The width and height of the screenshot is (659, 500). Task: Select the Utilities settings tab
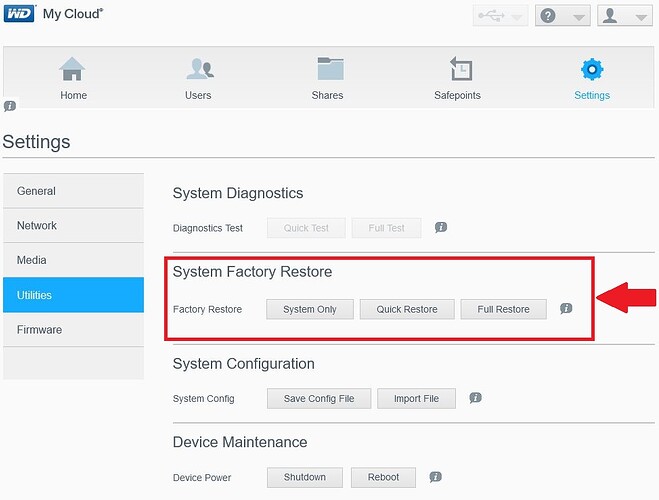73,295
